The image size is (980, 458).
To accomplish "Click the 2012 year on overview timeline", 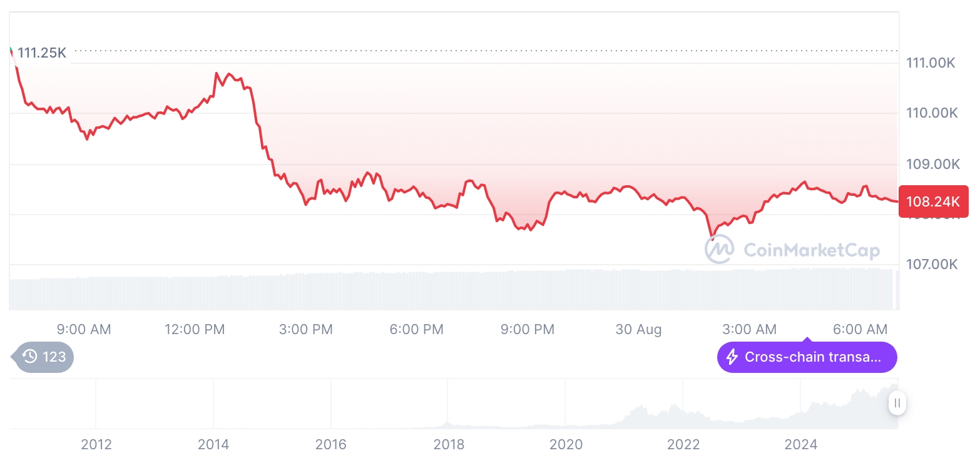I will (x=96, y=445).
